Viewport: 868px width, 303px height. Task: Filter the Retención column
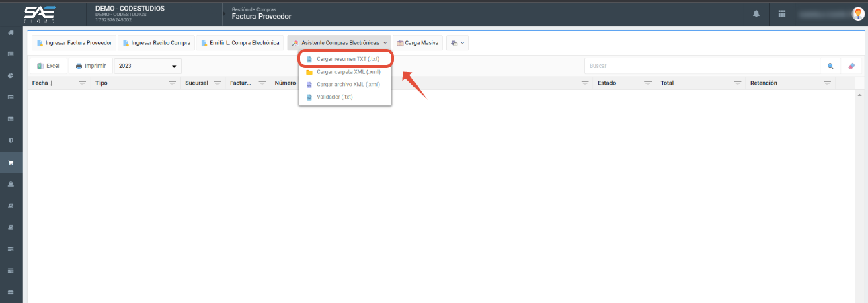point(827,83)
